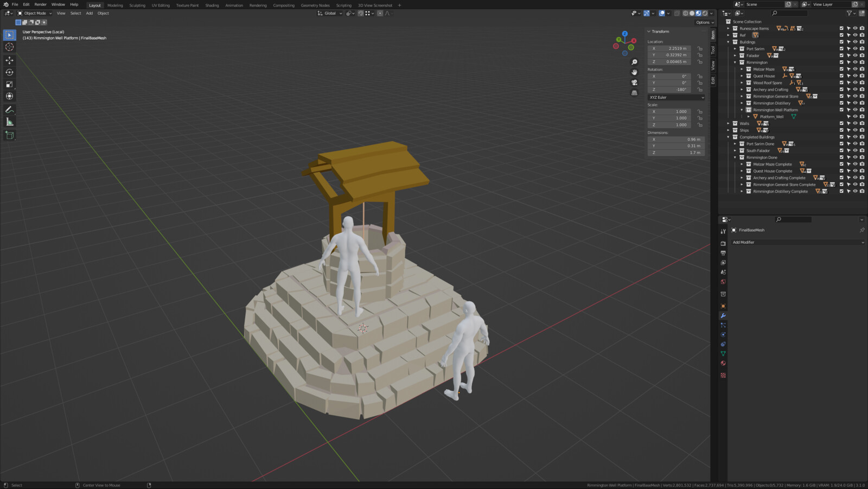Open the Object Mode dropdown

pos(35,13)
